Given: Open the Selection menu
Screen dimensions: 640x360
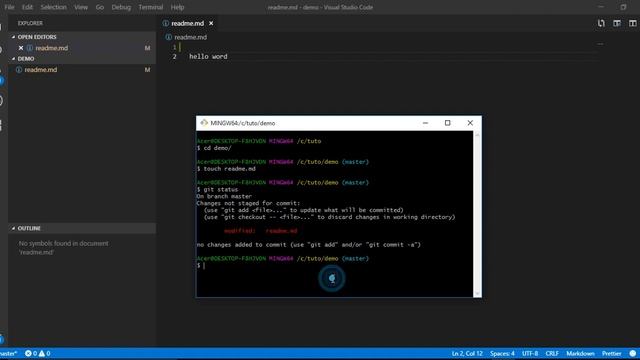Looking at the screenshot, I should tap(53, 7).
